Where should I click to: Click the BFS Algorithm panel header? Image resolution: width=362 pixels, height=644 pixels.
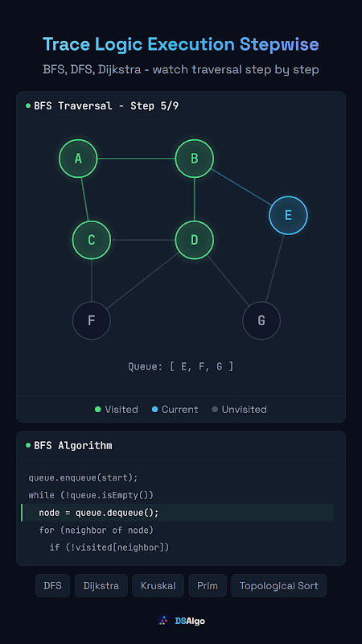point(69,445)
